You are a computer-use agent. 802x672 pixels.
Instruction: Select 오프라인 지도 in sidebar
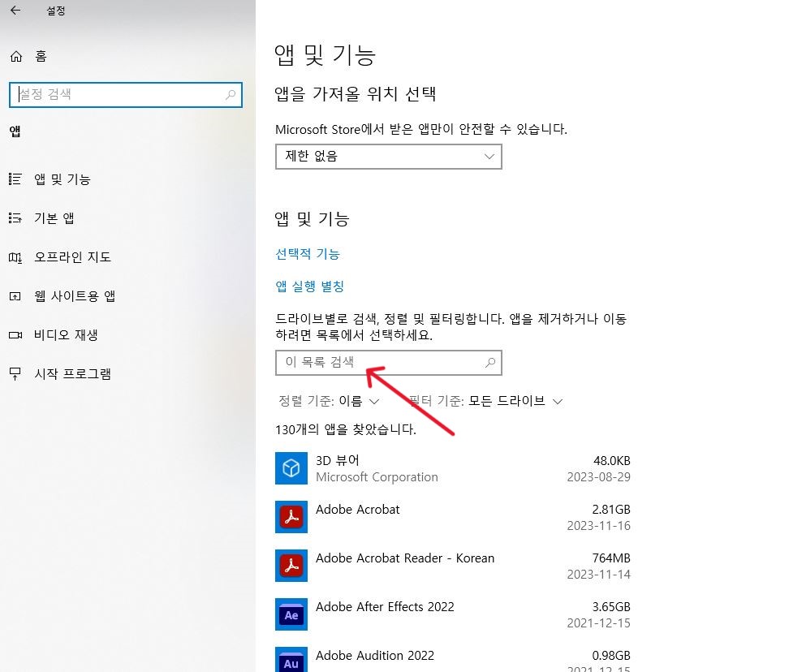point(72,257)
